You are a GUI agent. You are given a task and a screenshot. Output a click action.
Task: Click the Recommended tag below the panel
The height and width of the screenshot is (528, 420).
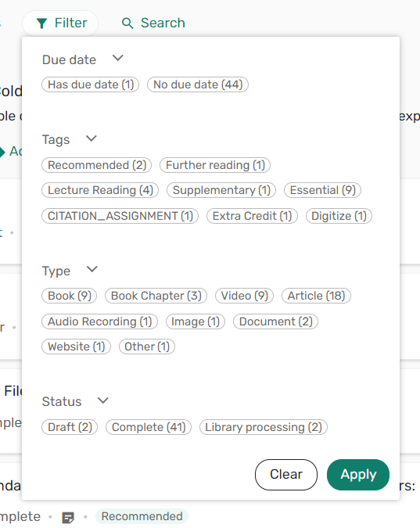click(x=142, y=516)
